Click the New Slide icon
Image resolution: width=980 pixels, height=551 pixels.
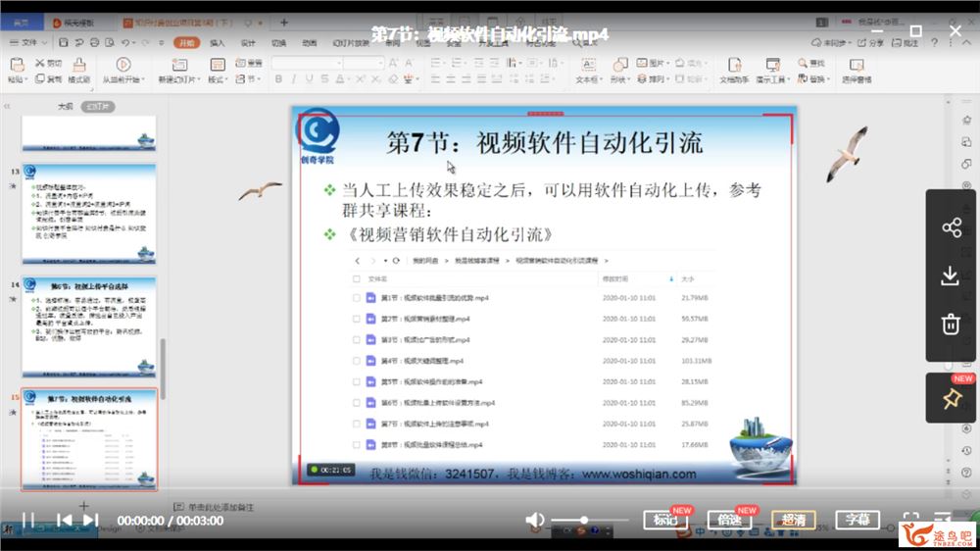point(179,65)
